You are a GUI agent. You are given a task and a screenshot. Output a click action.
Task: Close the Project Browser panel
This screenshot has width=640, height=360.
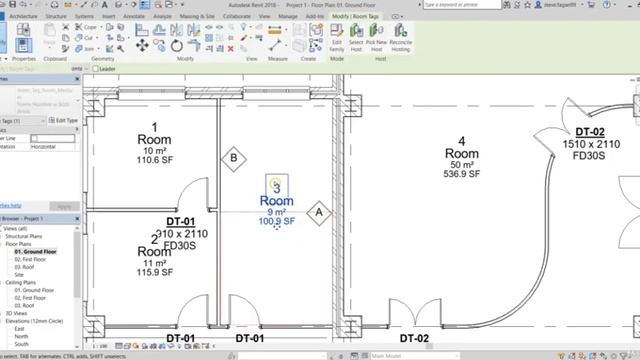(77, 219)
